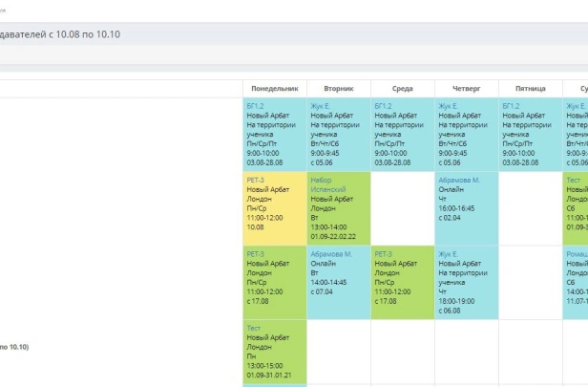This screenshot has height=387, width=588.
Task: Click the Среда column header
Action: (x=403, y=88)
